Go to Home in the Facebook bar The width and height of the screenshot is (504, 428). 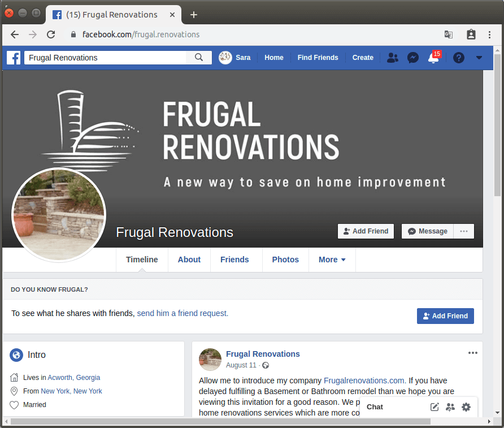click(274, 58)
